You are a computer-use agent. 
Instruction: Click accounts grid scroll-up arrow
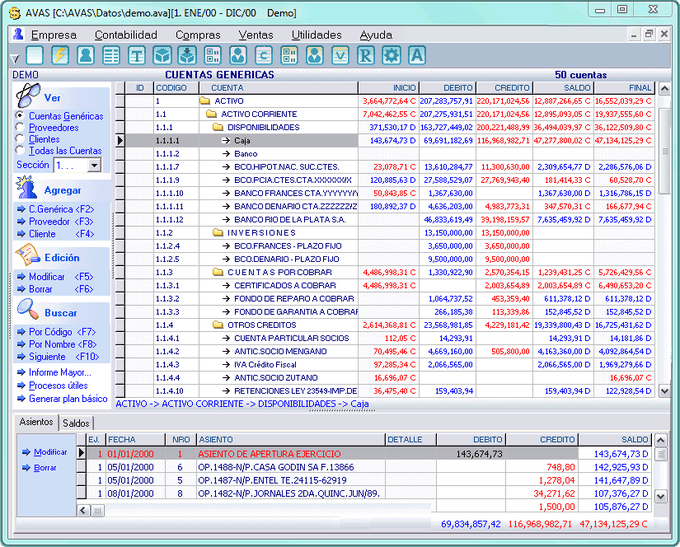pyautogui.click(x=664, y=89)
